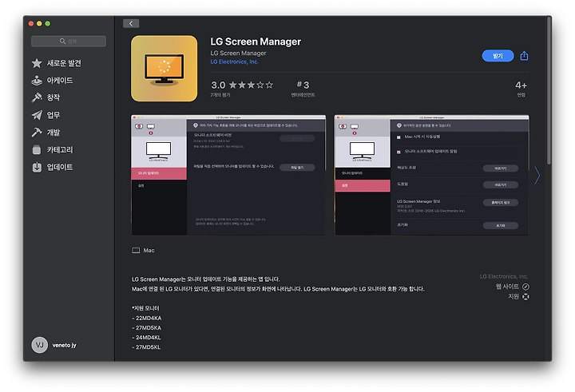The height and width of the screenshot is (392, 575).
Task: Click the 받기 download button
Action: click(x=498, y=56)
